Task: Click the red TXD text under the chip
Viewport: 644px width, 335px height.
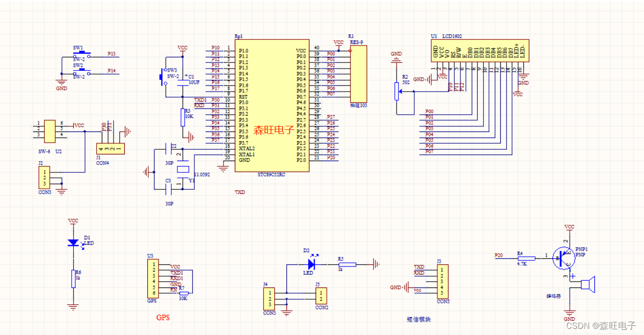Action: (x=239, y=193)
